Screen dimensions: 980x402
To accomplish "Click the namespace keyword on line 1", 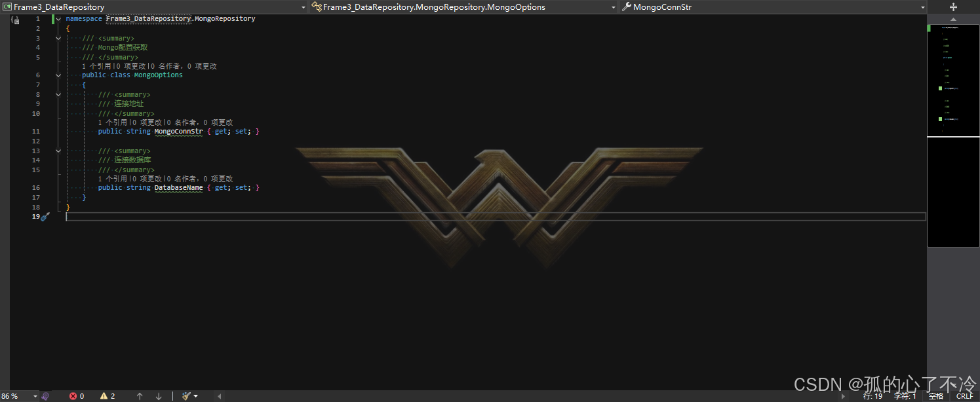I will pos(84,19).
